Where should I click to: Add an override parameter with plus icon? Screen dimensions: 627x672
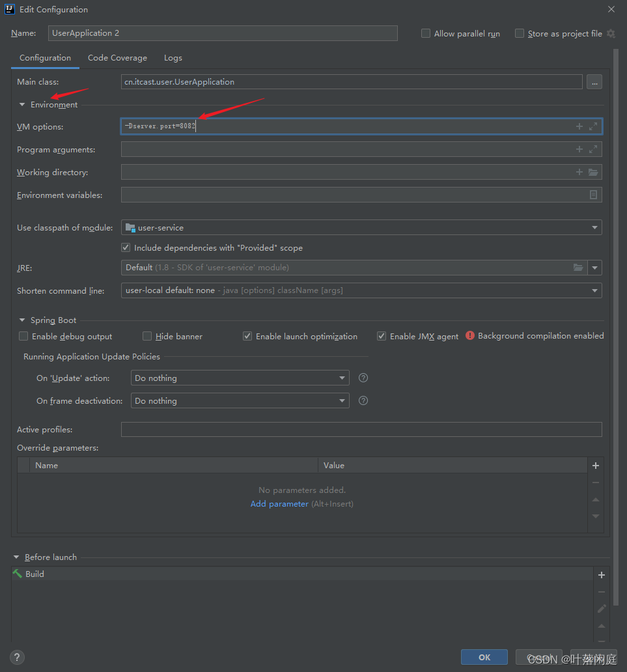tap(595, 466)
